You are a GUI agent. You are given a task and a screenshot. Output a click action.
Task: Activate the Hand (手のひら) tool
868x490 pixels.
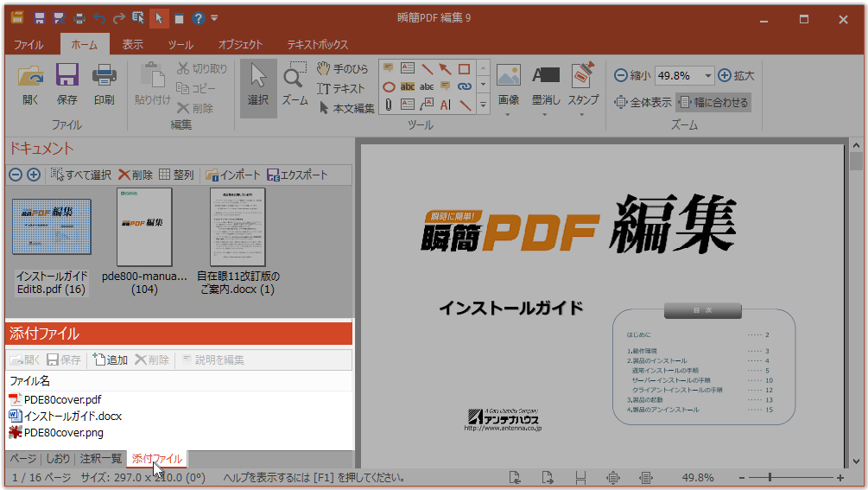343,68
